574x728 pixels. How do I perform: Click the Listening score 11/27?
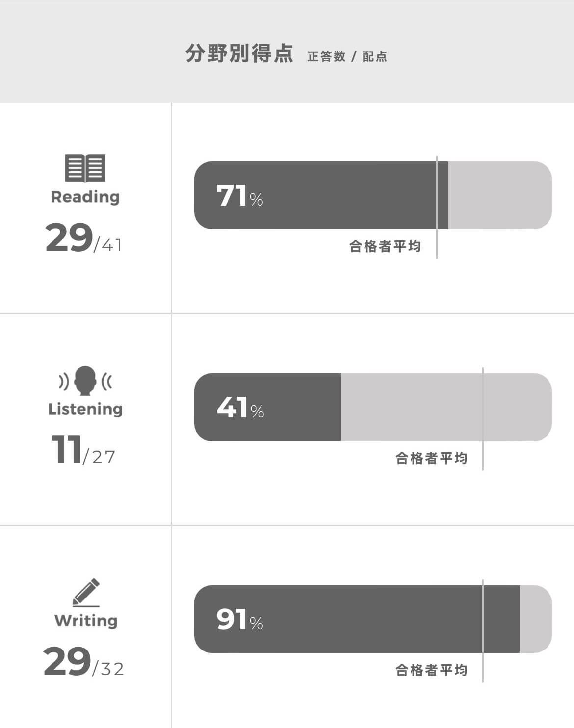84,450
